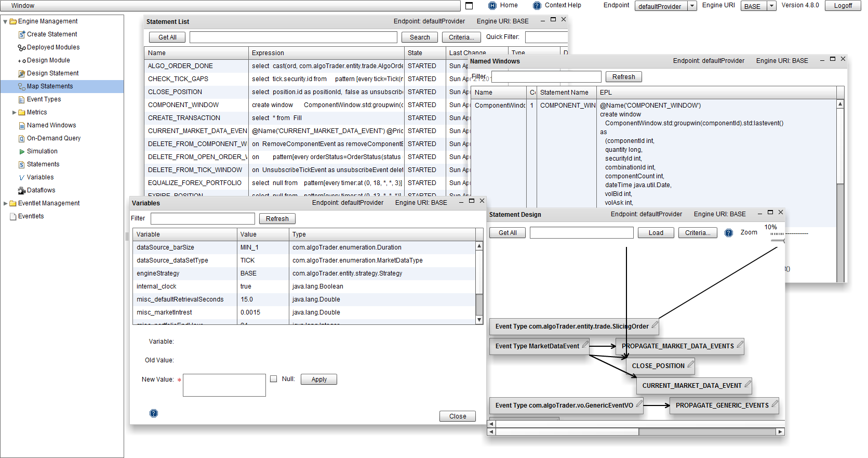This screenshot has height=458, width=868.
Task: Click Search button in Statement List
Action: [x=420, y=37]
